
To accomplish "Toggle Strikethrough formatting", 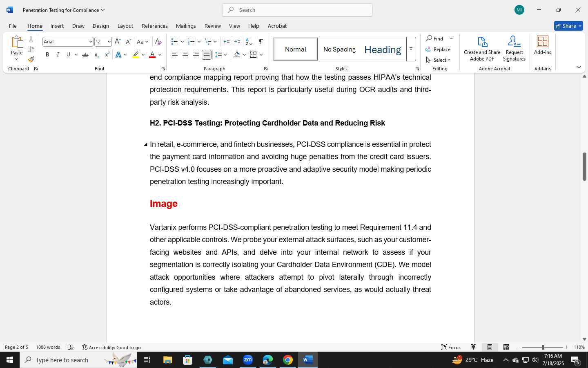I will (85, 55).
